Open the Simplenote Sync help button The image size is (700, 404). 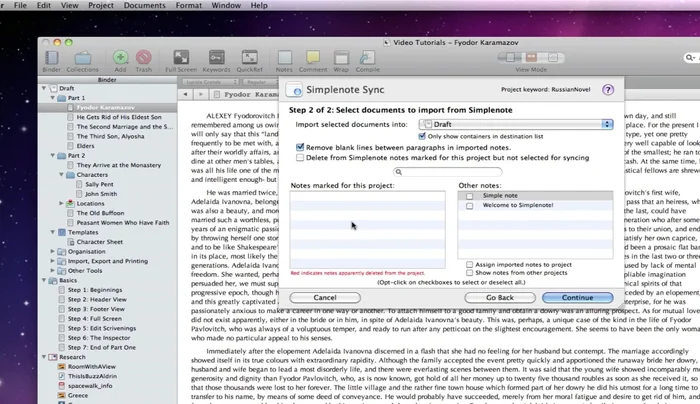(x=608, y=90)
